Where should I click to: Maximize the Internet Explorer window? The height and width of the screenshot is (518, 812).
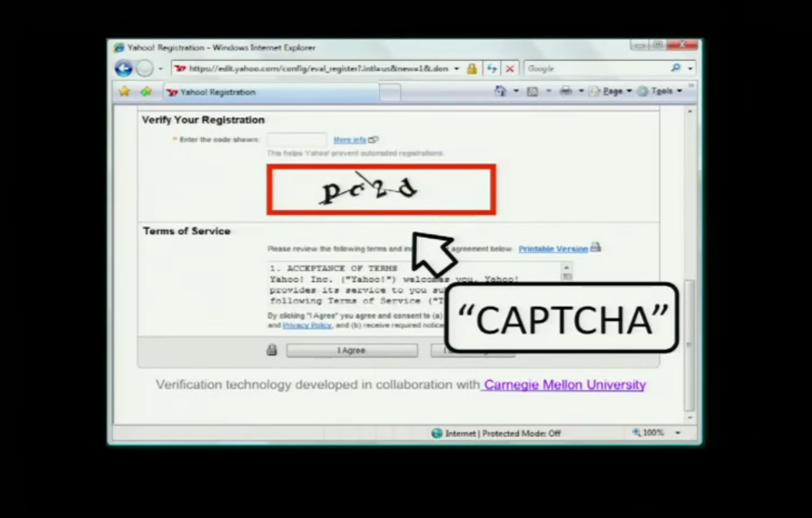tap(657, 45)
